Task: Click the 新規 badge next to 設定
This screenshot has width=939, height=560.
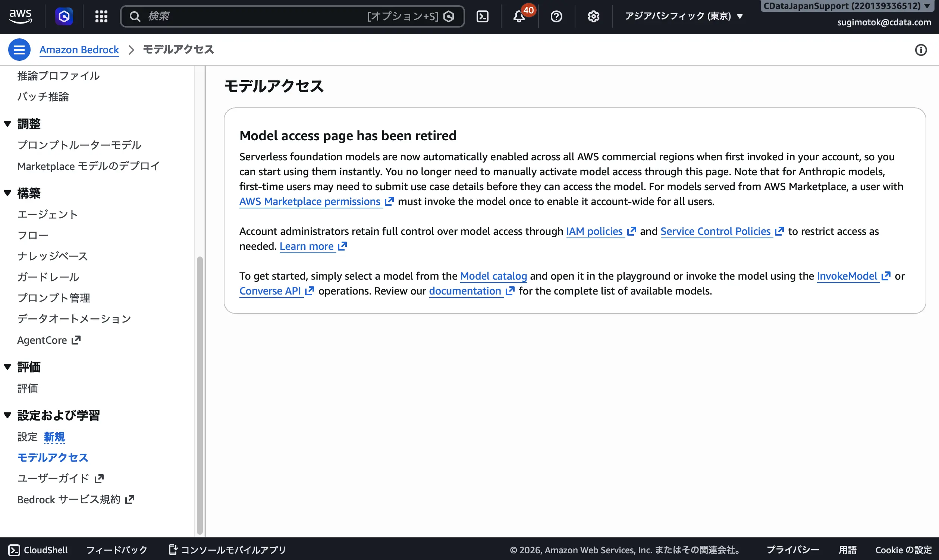Action: [54, 437]
